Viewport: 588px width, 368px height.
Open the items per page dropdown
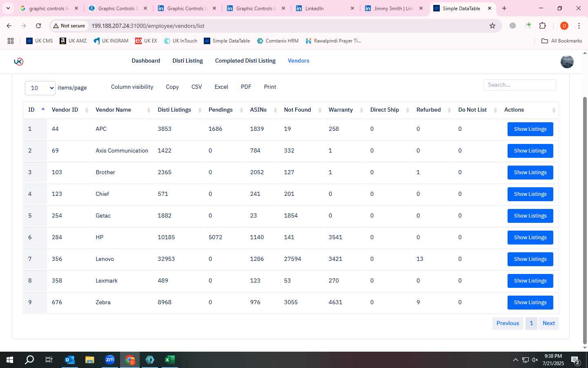coord(40,88)
